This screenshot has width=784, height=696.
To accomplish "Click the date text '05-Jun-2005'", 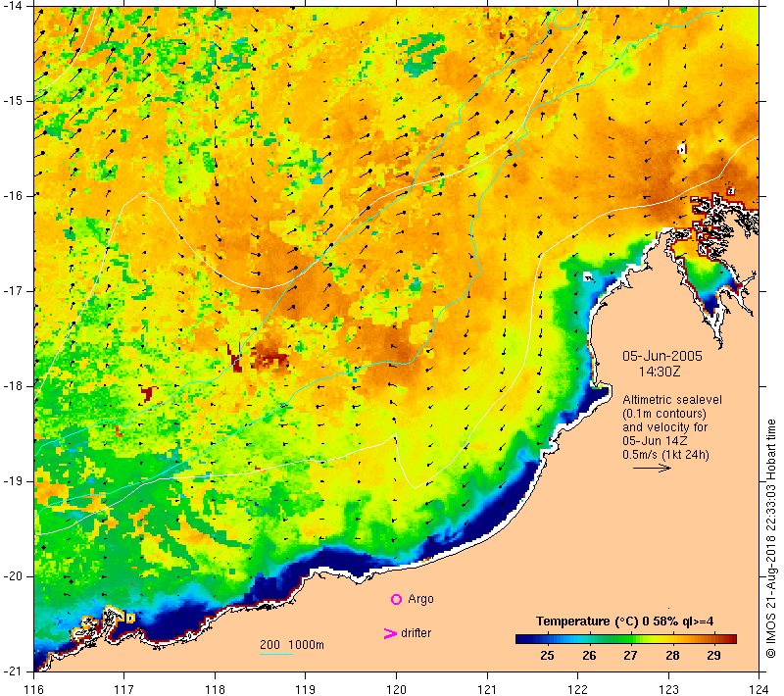I will [662, 356].
